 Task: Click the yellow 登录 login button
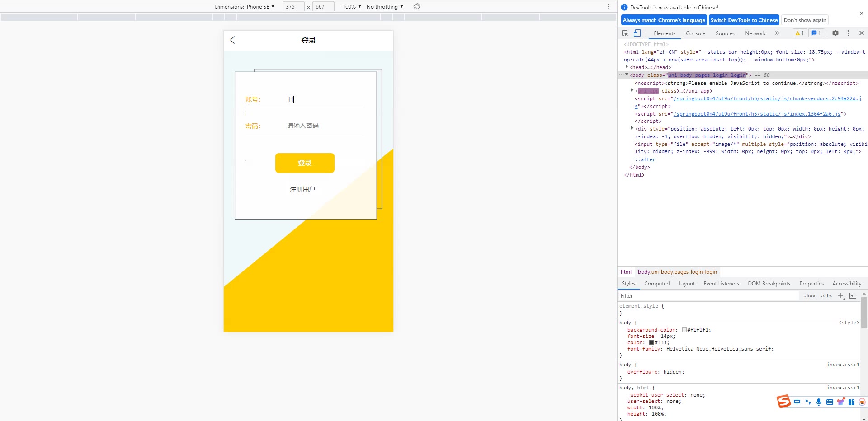point(305,163)
